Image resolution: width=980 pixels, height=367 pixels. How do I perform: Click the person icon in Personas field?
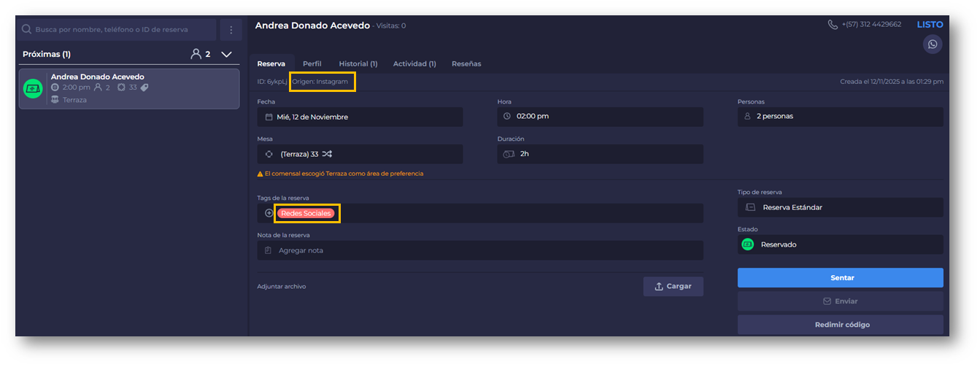pos(747,116)
